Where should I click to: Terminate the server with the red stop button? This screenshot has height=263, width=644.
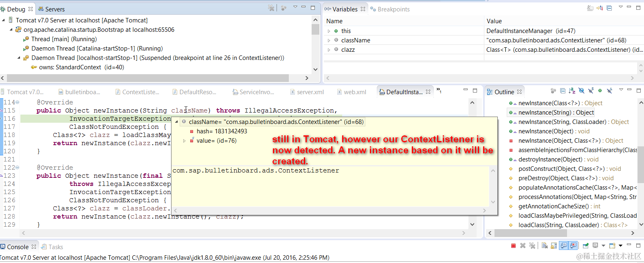pos(513,245)
